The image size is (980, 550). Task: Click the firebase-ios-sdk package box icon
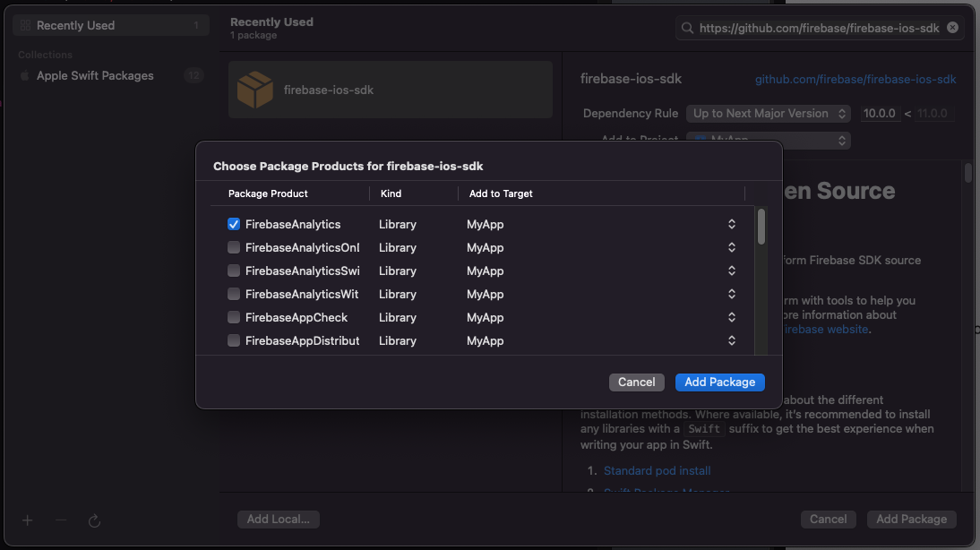[x=255, y=90]
